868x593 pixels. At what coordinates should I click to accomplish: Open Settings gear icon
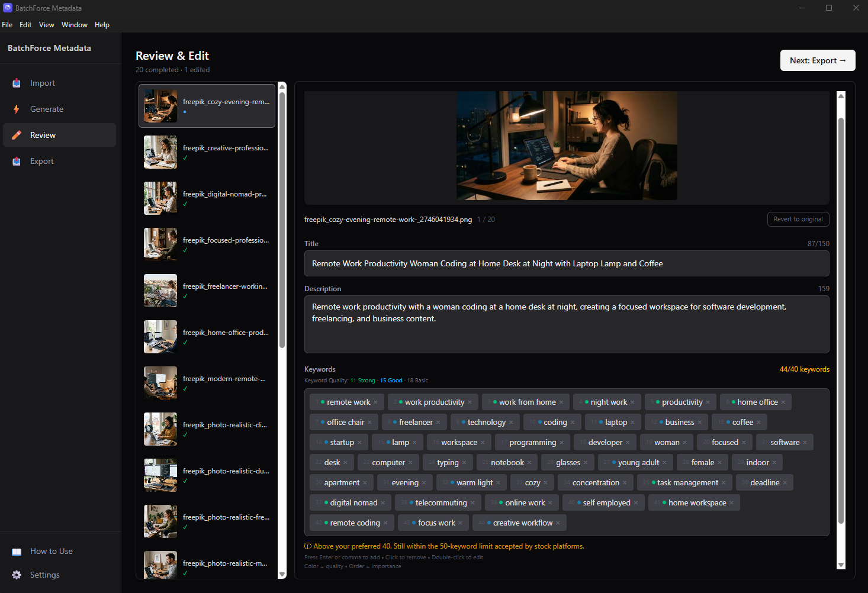pos(17,575)
